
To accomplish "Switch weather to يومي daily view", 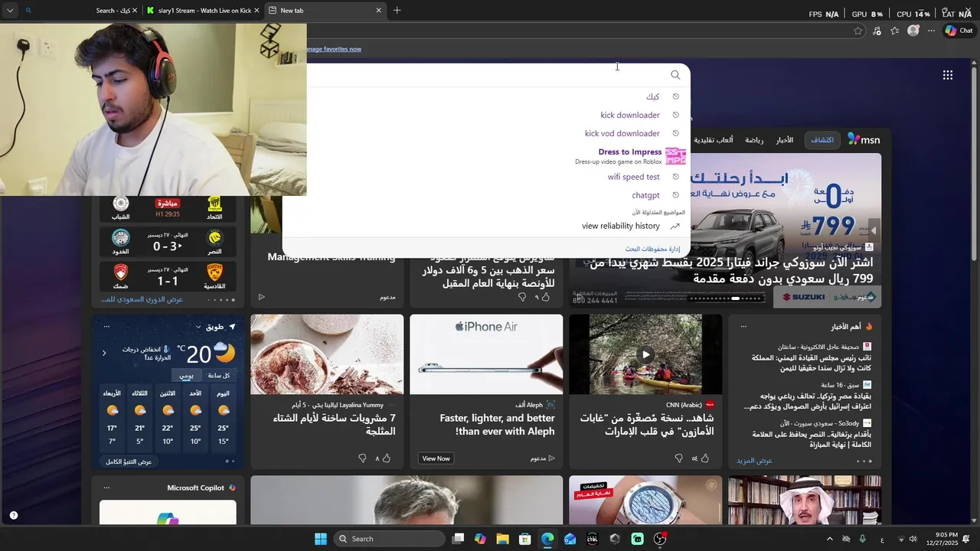I will [186, 375].
